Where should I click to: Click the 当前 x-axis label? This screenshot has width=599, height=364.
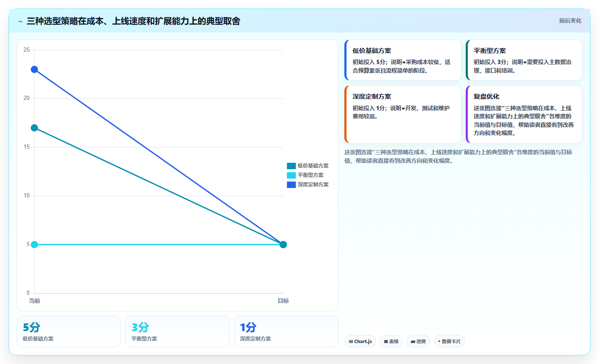point(34,301)
